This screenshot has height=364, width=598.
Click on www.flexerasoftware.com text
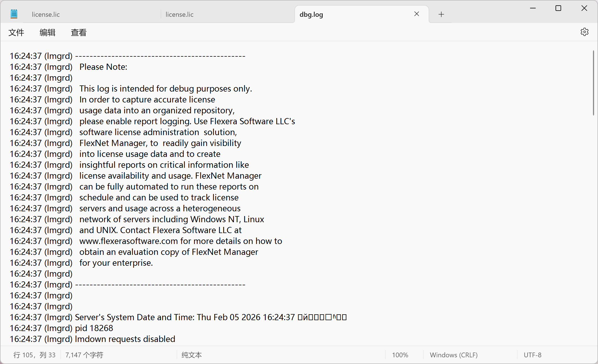click(x=129, y=241)
